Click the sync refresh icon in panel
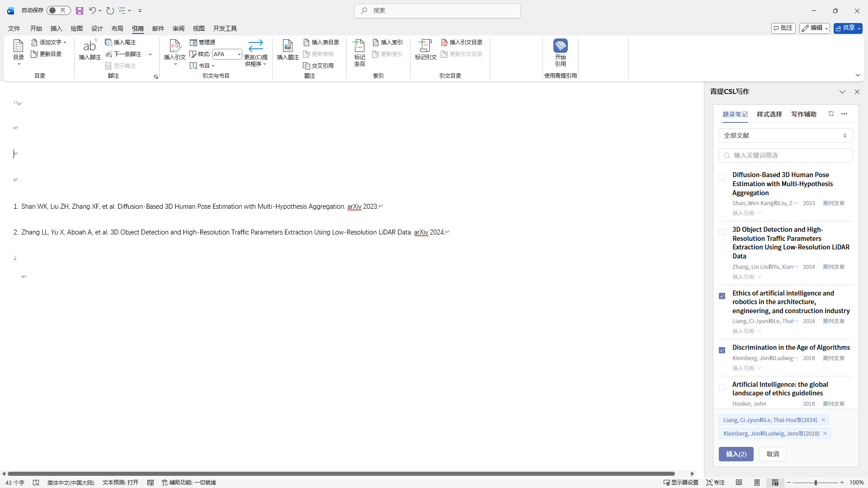This screenshot has width=868, height=488. (831, 114)
